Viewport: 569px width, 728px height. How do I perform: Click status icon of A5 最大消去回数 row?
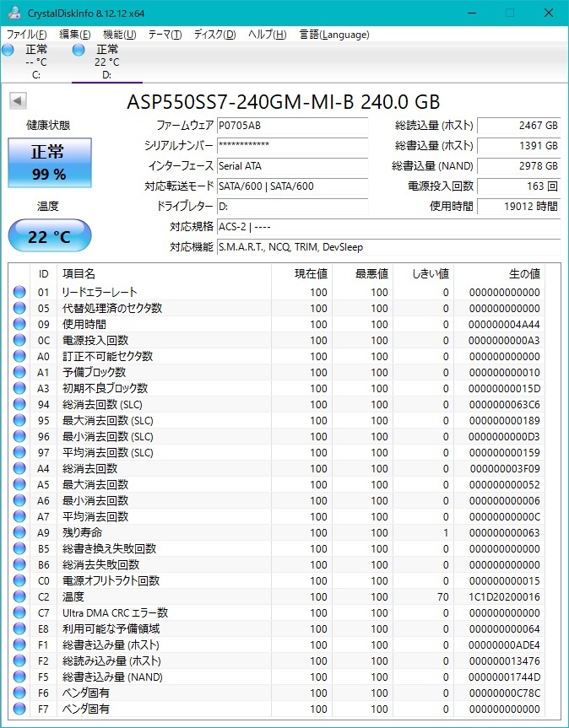[x=19, y=484]
